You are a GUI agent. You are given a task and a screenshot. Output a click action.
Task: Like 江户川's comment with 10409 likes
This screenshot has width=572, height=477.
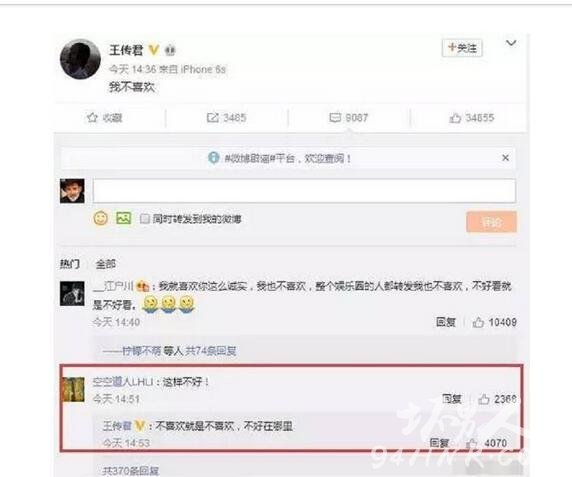coord(478,322)
